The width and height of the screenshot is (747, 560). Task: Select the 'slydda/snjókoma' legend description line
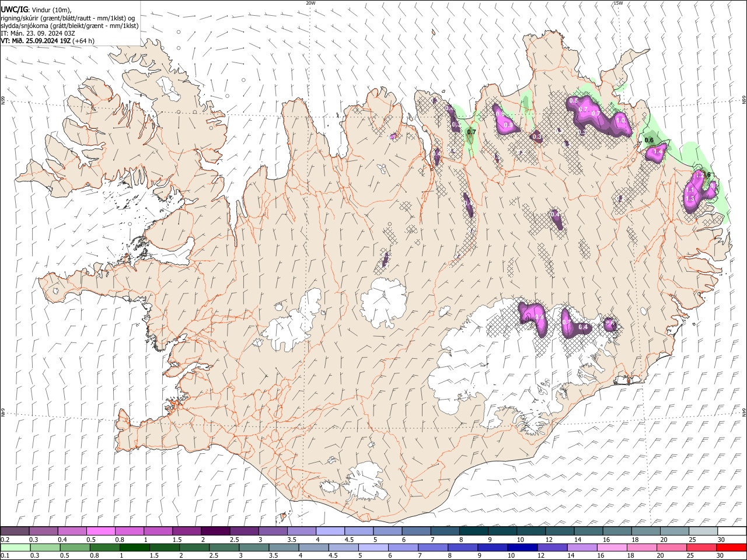69,26
